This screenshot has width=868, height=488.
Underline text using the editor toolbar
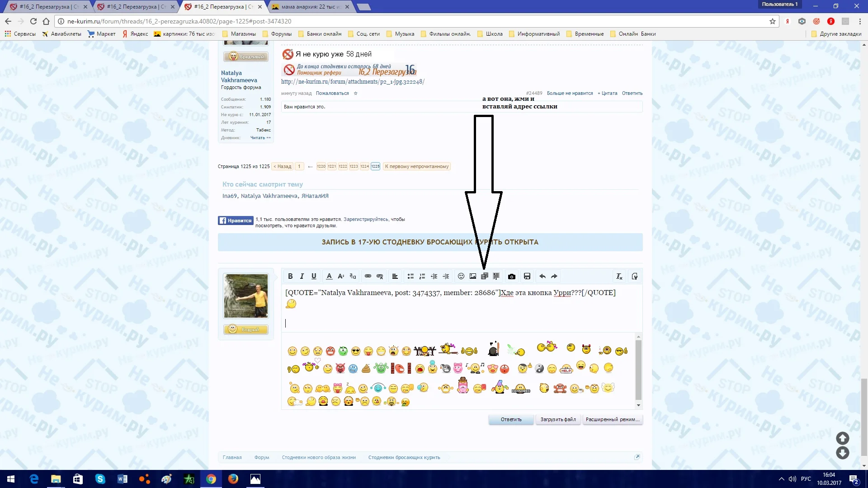(314, 276)
